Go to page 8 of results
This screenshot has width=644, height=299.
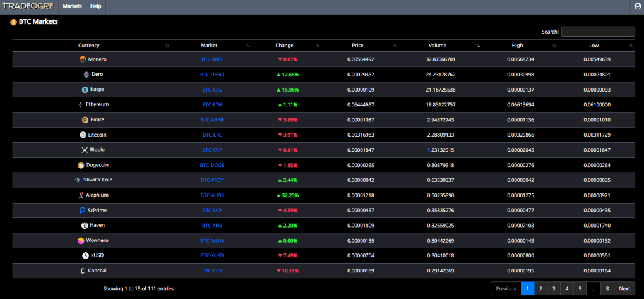coord(607,288)
